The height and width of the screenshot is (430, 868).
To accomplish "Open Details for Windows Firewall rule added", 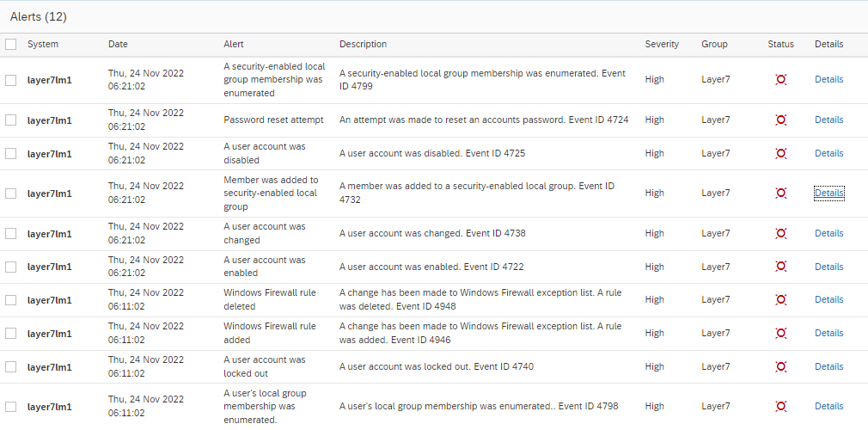I will click(828, 334).
